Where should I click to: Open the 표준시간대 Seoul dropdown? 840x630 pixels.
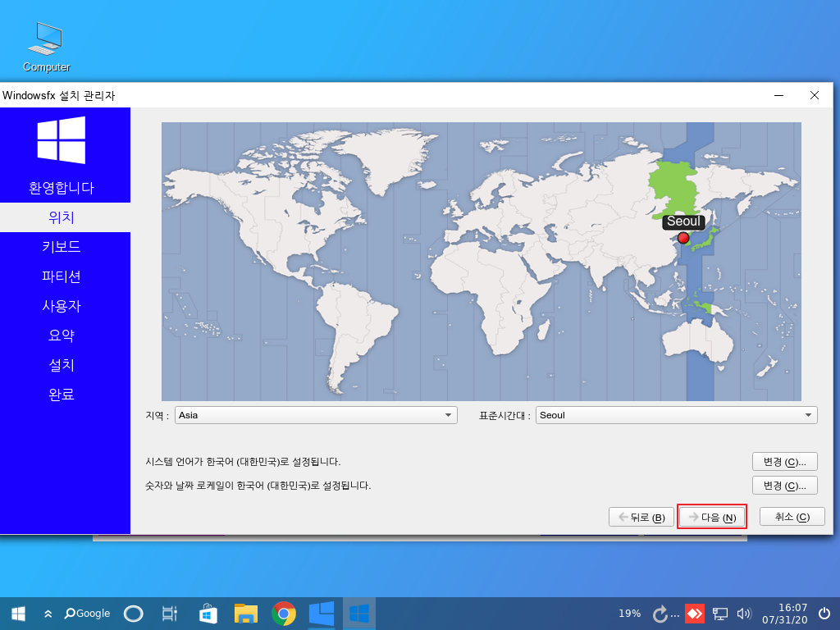[x=677, y=415]
